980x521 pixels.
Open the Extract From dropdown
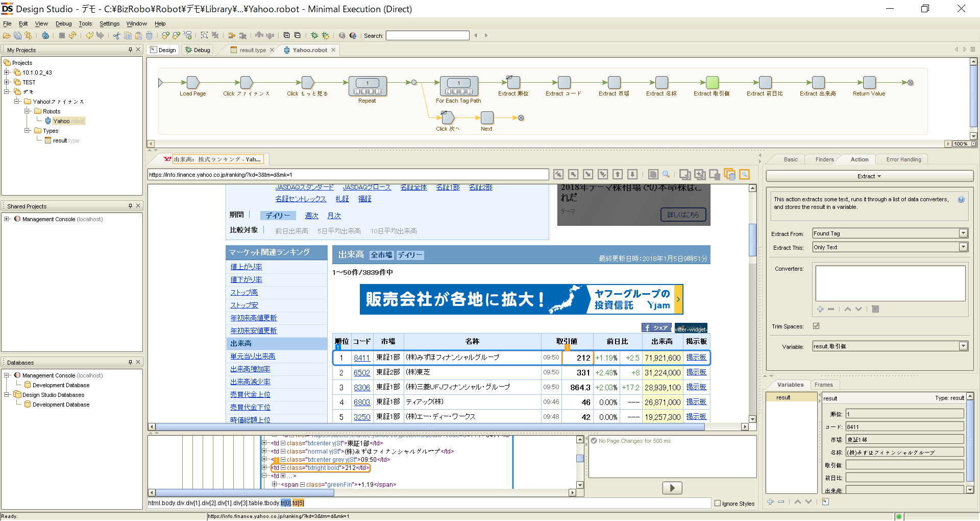point(963,233)
